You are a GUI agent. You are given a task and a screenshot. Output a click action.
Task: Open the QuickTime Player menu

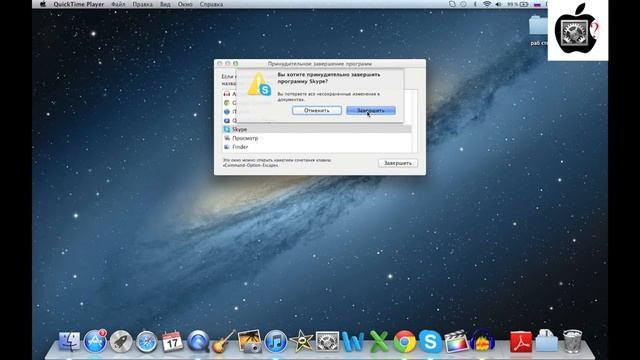point(79,4)
